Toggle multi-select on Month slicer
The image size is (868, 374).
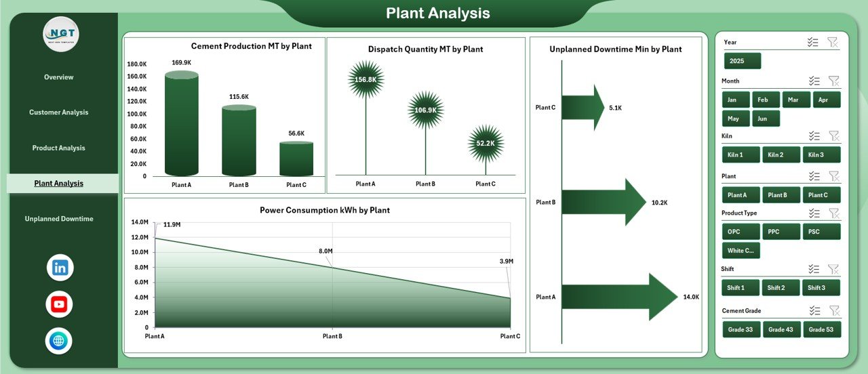click(x=814, y=81)
